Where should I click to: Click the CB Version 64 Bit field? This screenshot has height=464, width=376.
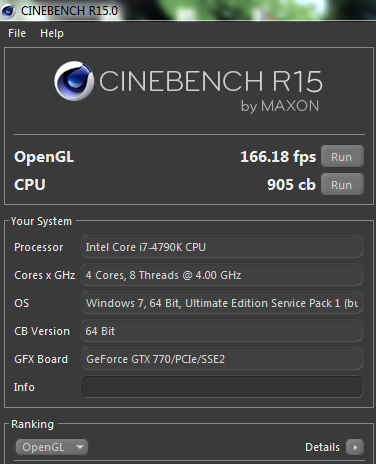click(x=222, y=331)
